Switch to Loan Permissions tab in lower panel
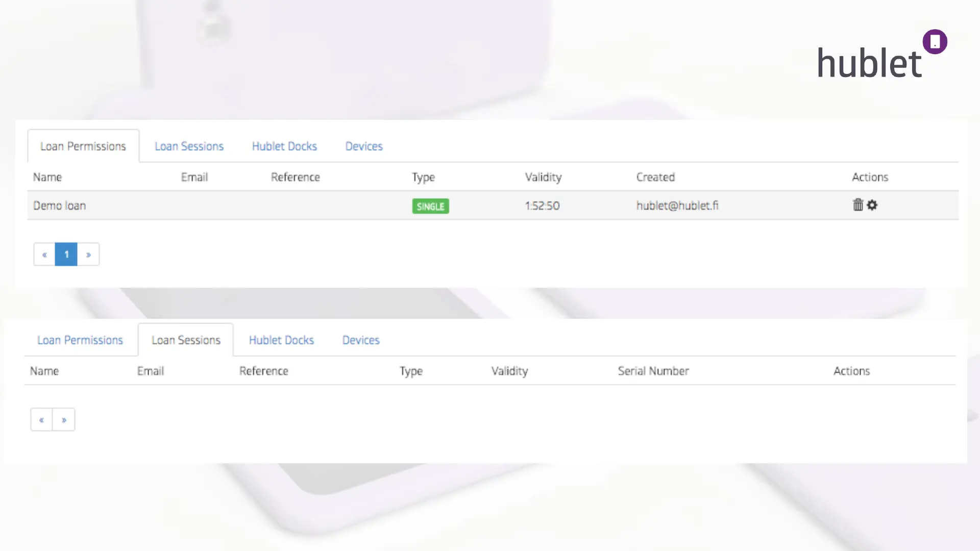This screenshot has width=980, height=551. tap(80, 340)
